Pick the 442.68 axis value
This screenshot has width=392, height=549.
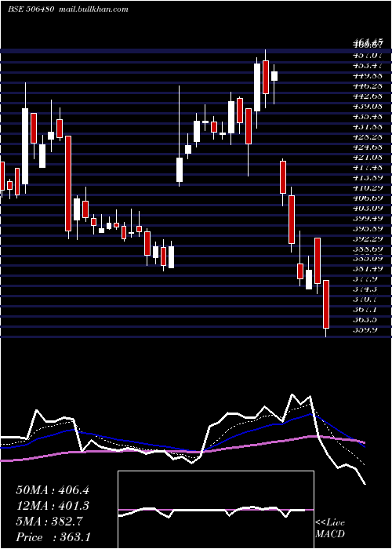pos(367,96)
